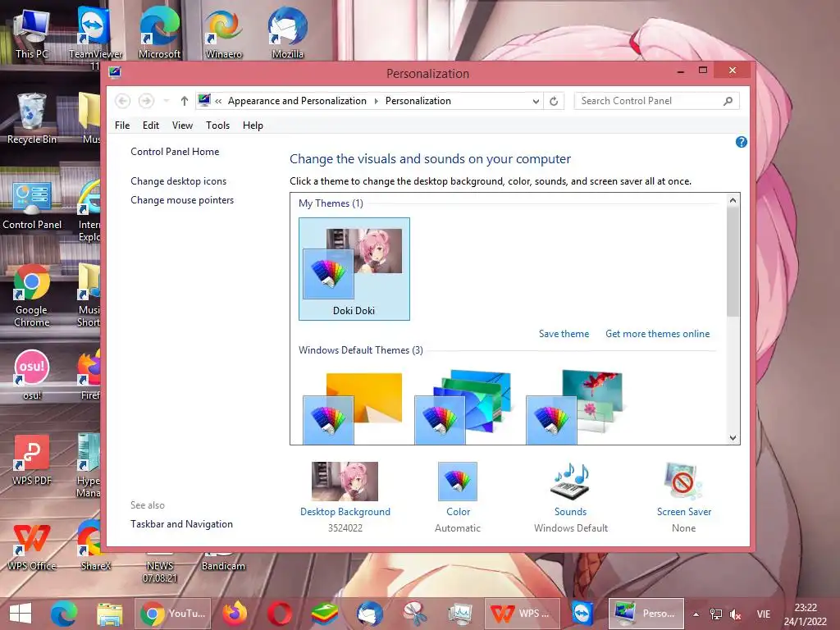Click Get more themes online

[657, 334]
